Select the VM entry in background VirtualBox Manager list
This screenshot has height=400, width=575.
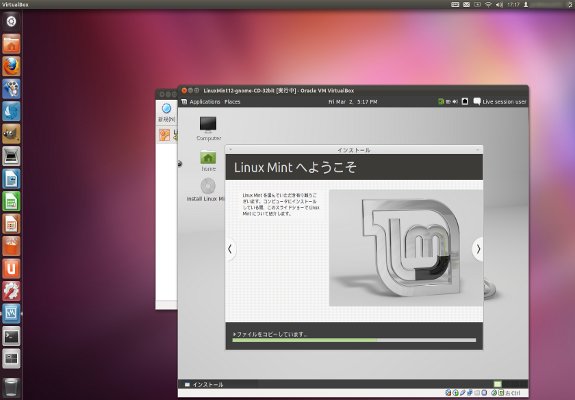pos(167,135)
